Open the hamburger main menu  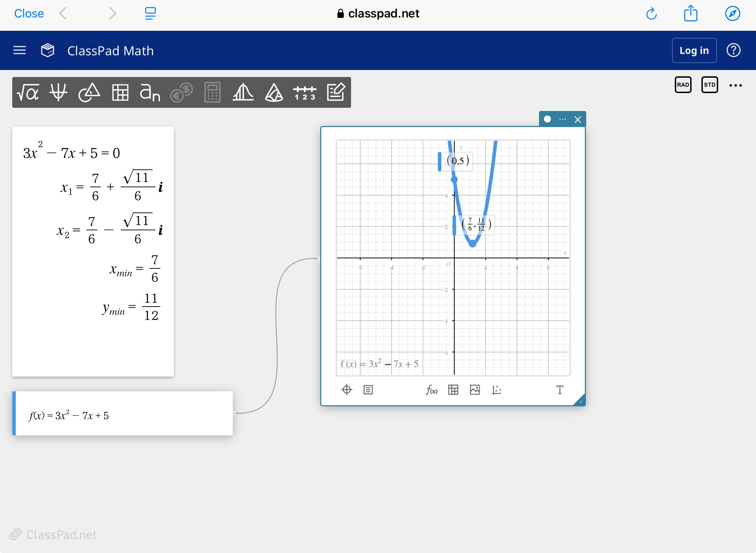pyautogui.click(x=20, y=50)
